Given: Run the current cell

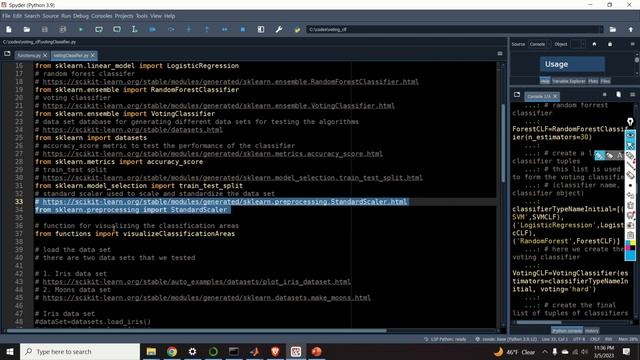Looking at the screenshot, I should (x=99, y=29).
